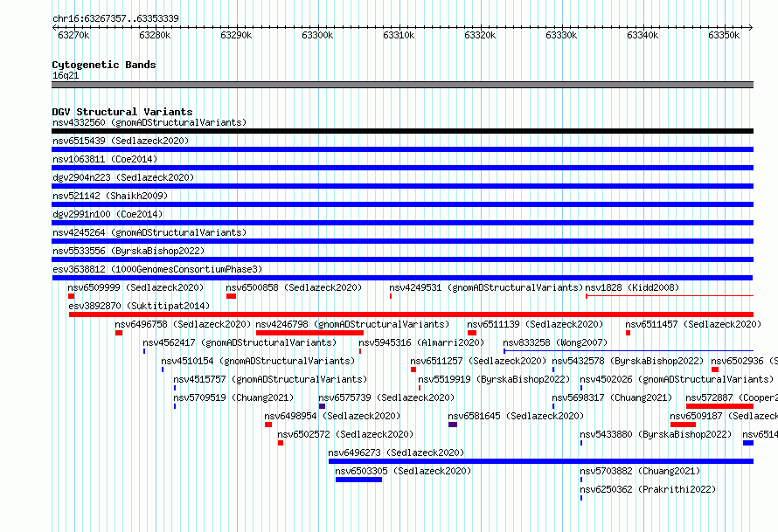The height and width of the screenshot is (532, 778).
Task: Click the long red esv3892870 variant bar
Action: 412,314
